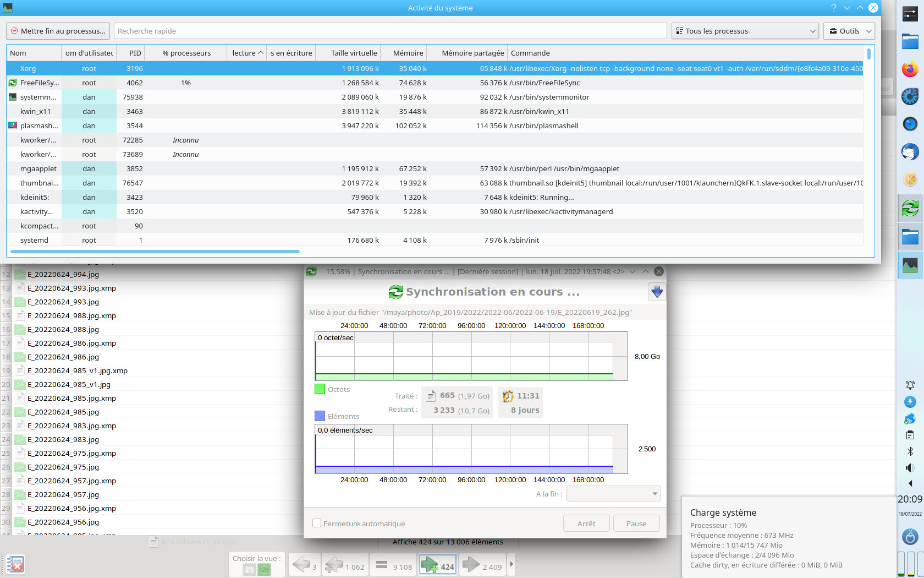This screenshot has height=578, width=924.
Task: Sort by the PID column header
Action: [x=131, y=53]
